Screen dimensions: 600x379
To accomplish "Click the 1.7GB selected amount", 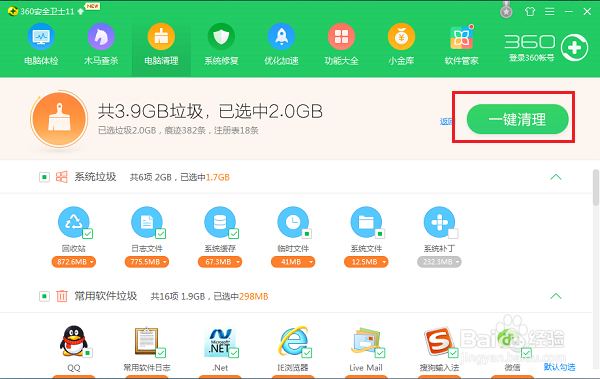I will coord(218,177).
